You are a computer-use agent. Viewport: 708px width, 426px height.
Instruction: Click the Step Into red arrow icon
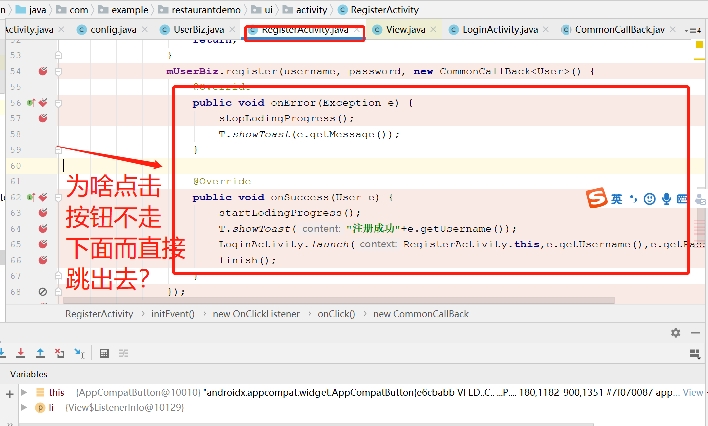[x=20, y=353]
